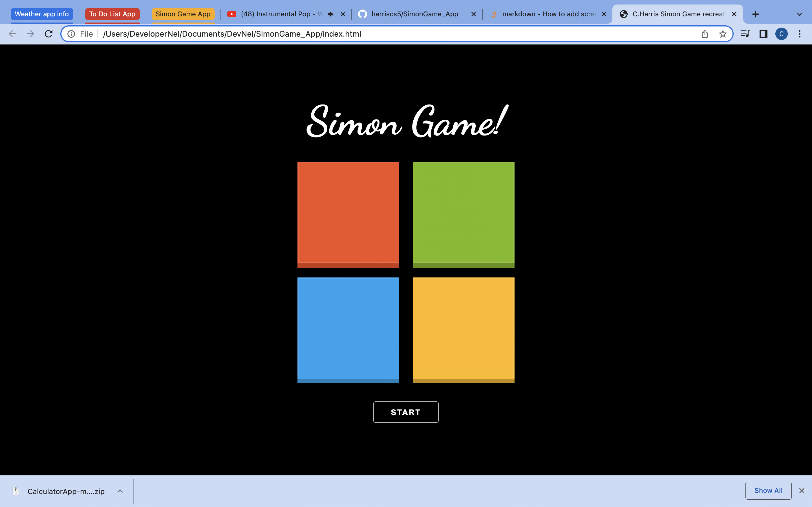The width and height of the screenshot is (812, 507).
Task: Expand CalculatorApp zip download options
Action: click(120, 491)
